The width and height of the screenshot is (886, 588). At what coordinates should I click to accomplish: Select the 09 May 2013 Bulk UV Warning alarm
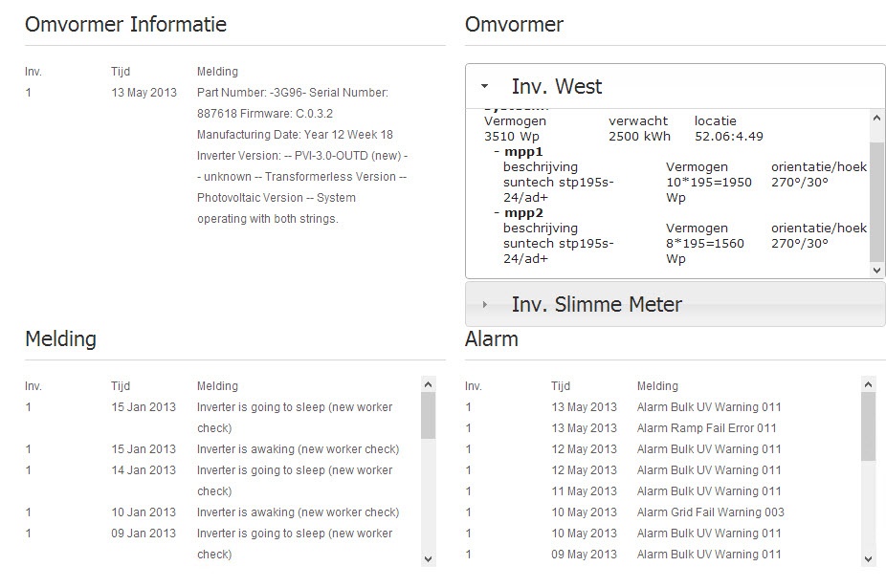pyautogui.click(x=709, y=555)
